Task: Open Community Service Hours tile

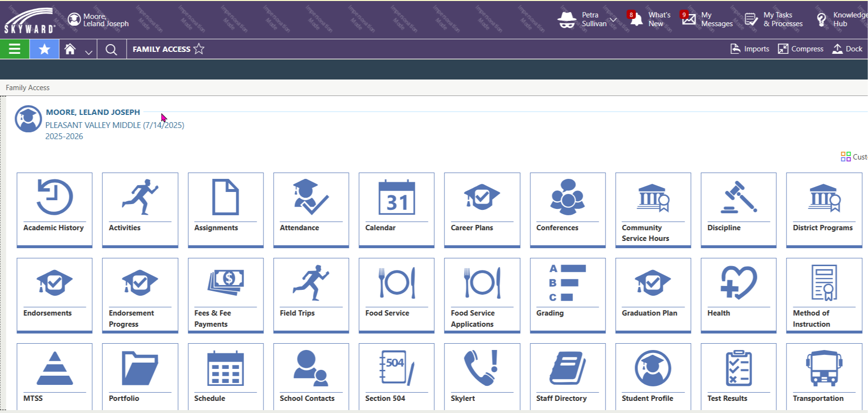Action: point(653,210)
